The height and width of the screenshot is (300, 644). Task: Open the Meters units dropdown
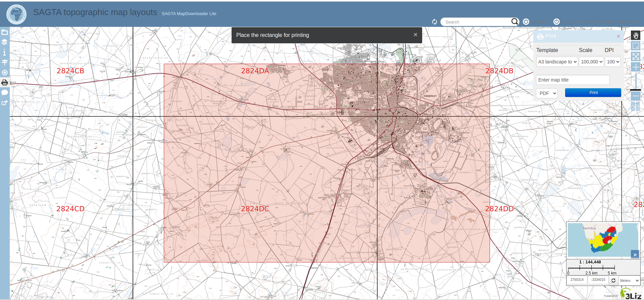click(629, 281)
